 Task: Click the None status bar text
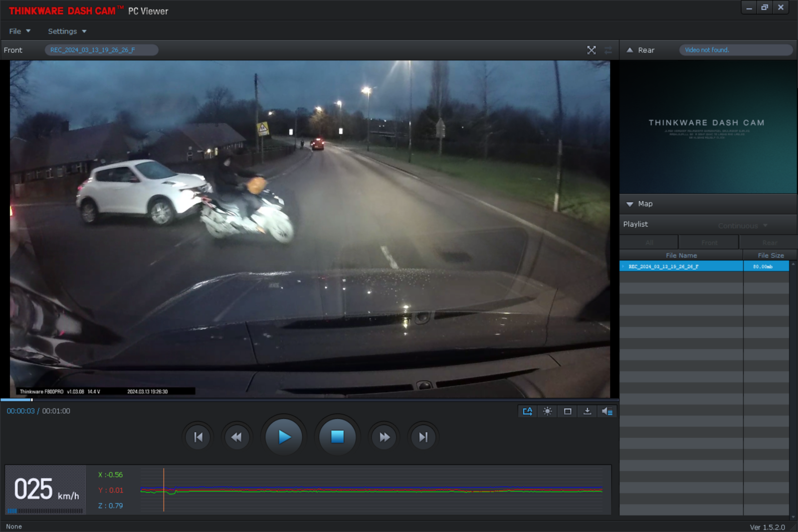point(14,527)
